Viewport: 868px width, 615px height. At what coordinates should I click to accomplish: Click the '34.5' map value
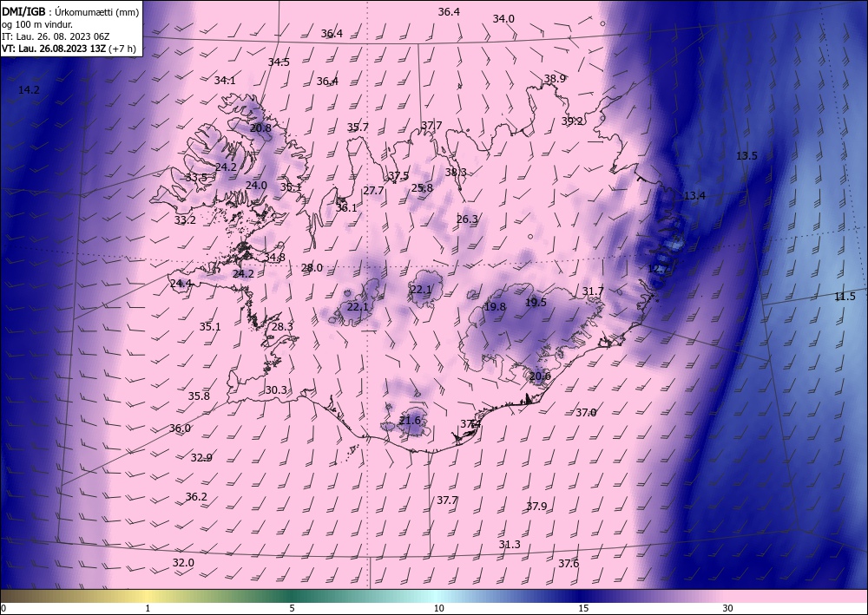pos(279,62)
